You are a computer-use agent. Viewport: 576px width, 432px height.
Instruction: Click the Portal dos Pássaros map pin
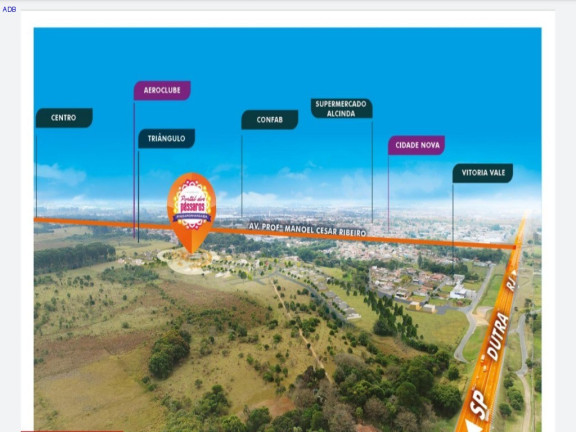[x=191, y=212]
